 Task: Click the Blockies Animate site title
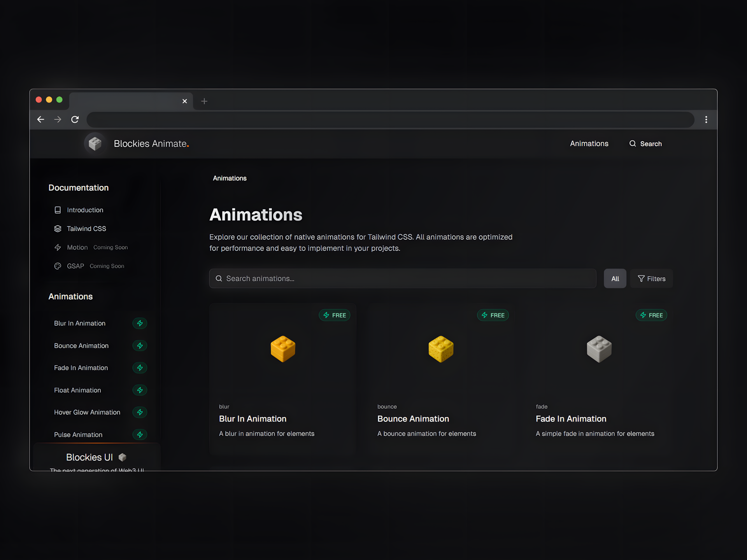[151, 143]
